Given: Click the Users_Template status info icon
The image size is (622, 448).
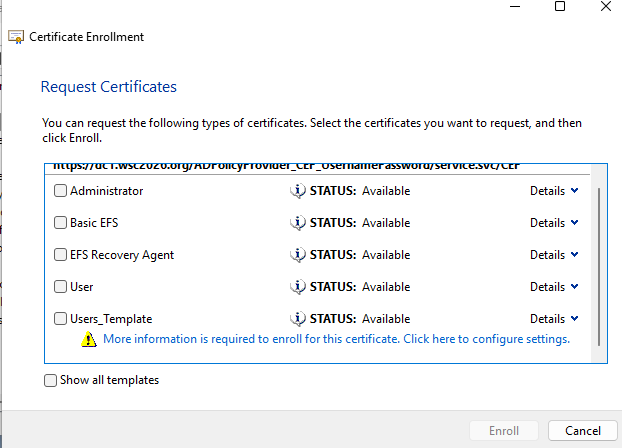Looking at the screenshot, I should coord(298,319).
